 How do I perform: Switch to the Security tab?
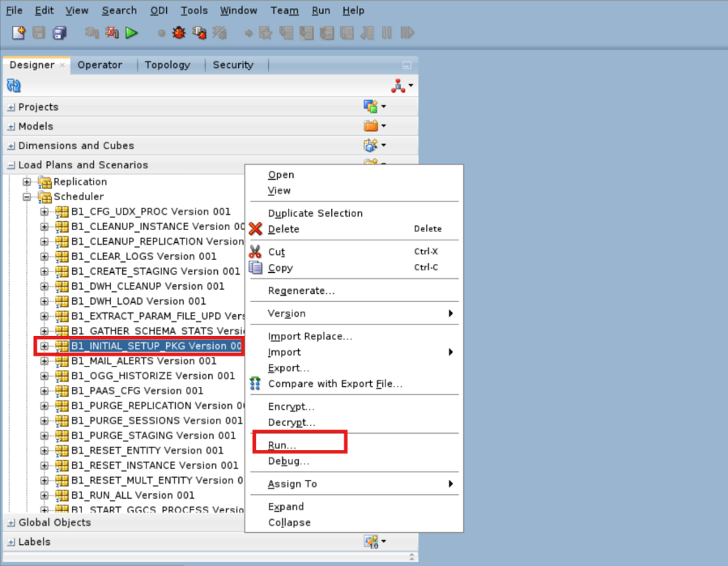point(233,65)
